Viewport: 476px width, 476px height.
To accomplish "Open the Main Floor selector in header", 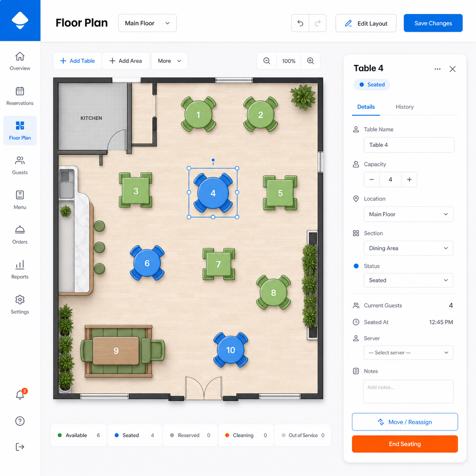I will (x=147, y=23).
